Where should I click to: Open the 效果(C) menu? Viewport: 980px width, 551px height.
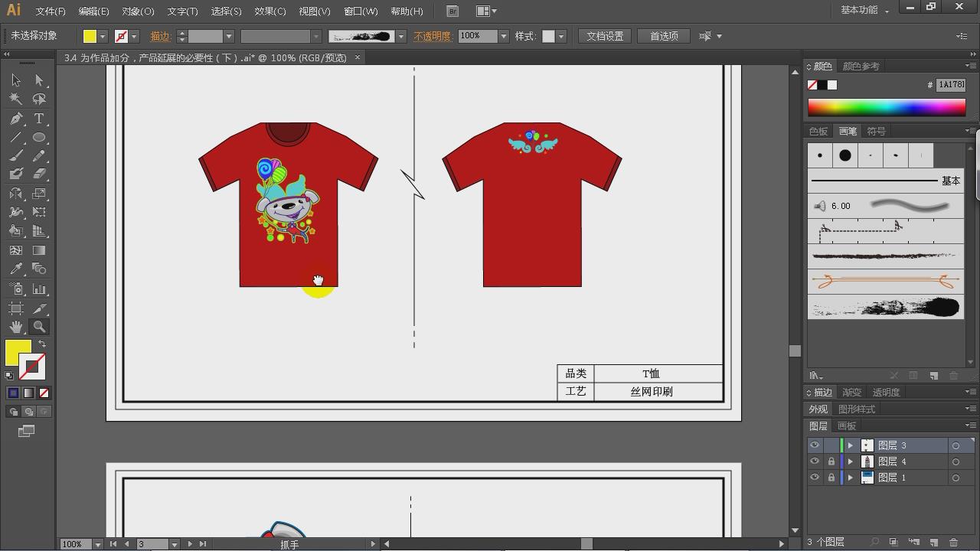[x=270, y=11]
